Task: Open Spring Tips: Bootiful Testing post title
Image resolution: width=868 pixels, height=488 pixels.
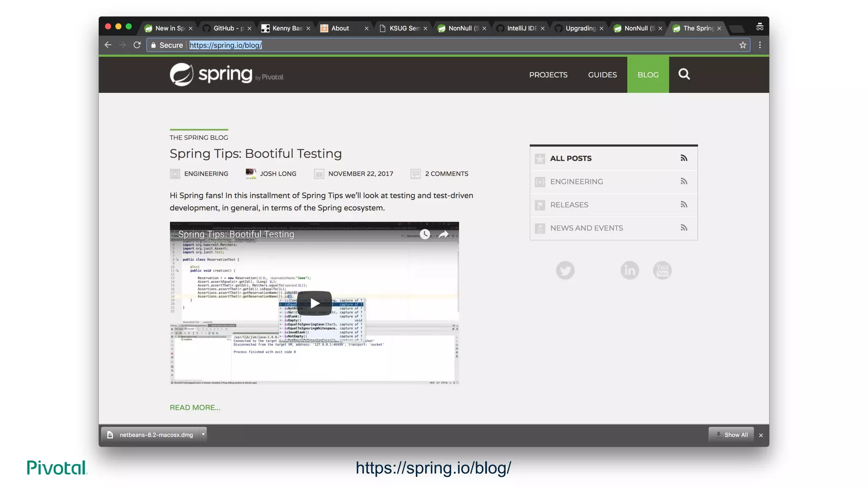Action: coord(256,153)
